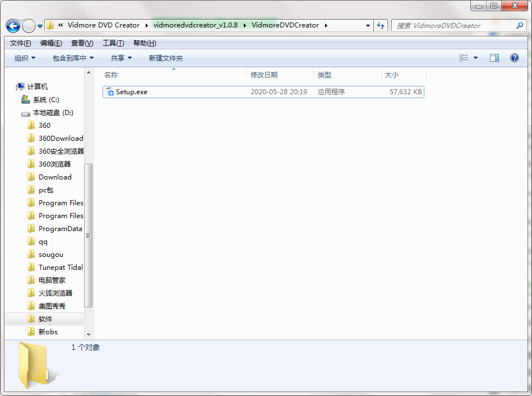
Task: Sort by the 类型 column header
Action: (x=325, y=75)
